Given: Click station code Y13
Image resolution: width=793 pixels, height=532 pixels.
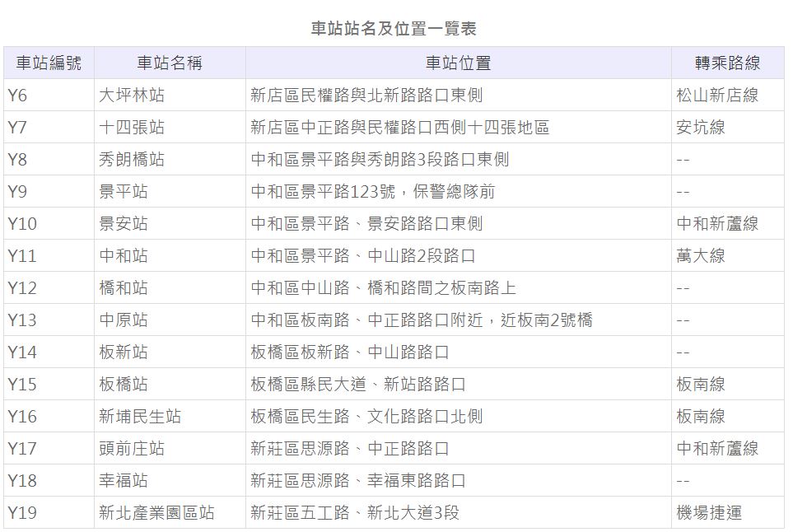Looking at the screenshot, I should (22, 320).
